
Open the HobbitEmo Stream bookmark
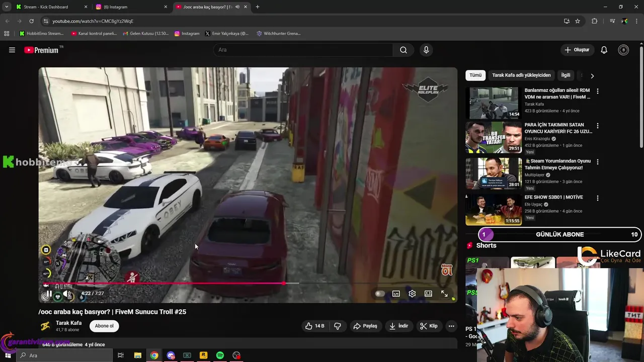41,34
